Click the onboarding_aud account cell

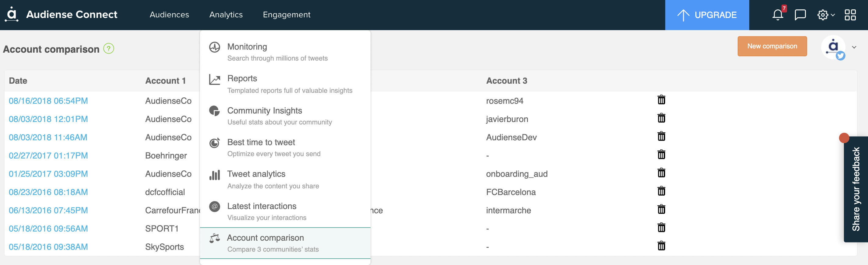[517, 174]
